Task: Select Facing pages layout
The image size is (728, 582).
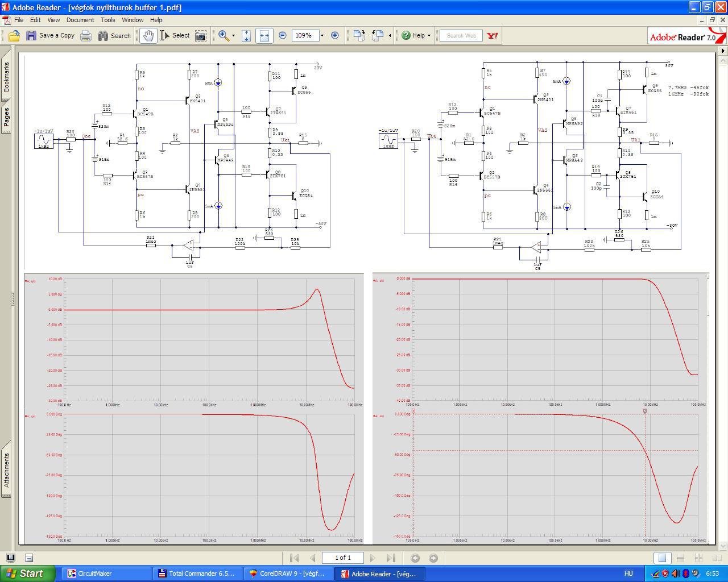Action: point(717,558)
